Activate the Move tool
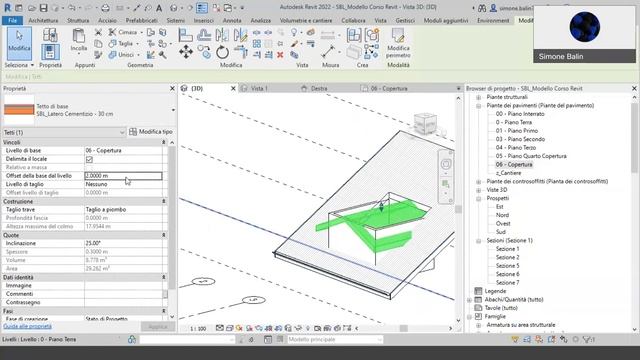The height and width of the screenshot is (360, 640). [x=186, y=52]
